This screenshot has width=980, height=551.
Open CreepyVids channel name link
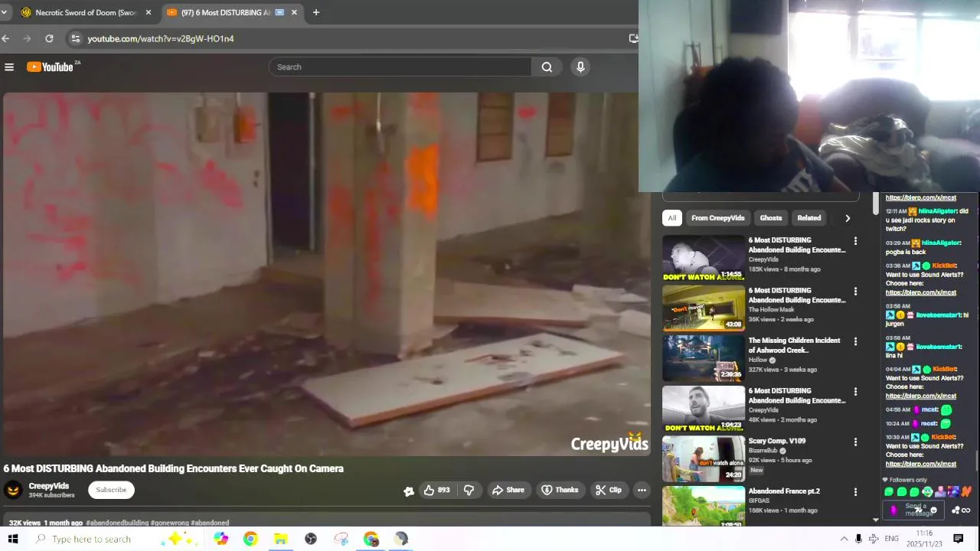click(49, 486)
